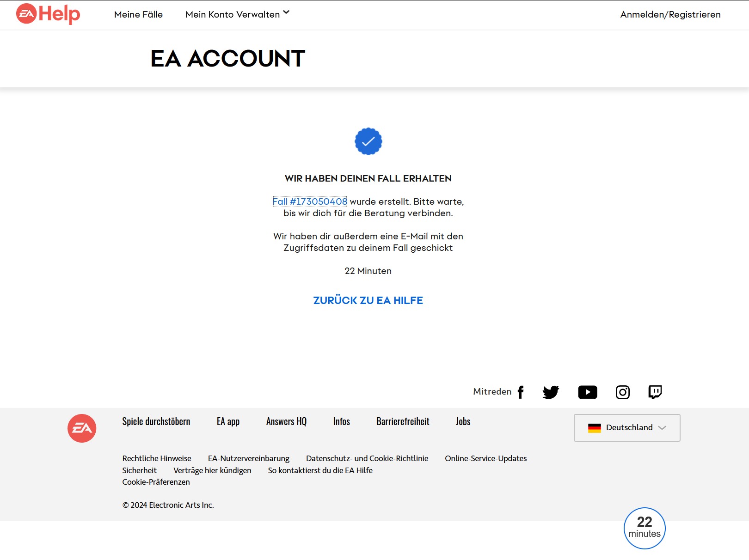Viewport: 749px width, 560px height.
Task: Open the Deutschland country selector
Action: pos(627,428)
